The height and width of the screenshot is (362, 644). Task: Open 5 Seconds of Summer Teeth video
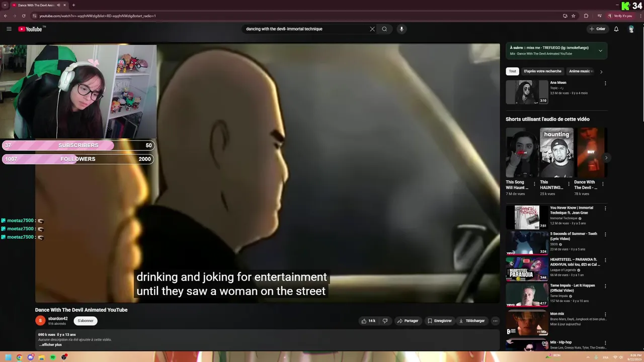[527, 243]
